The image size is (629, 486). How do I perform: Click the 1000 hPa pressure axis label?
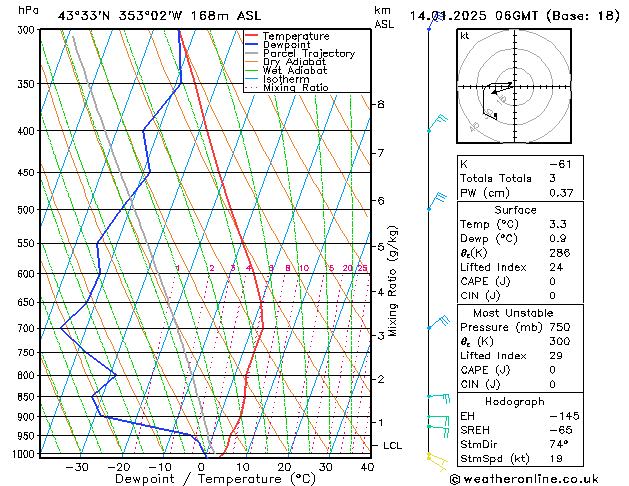tap(24, 454)
